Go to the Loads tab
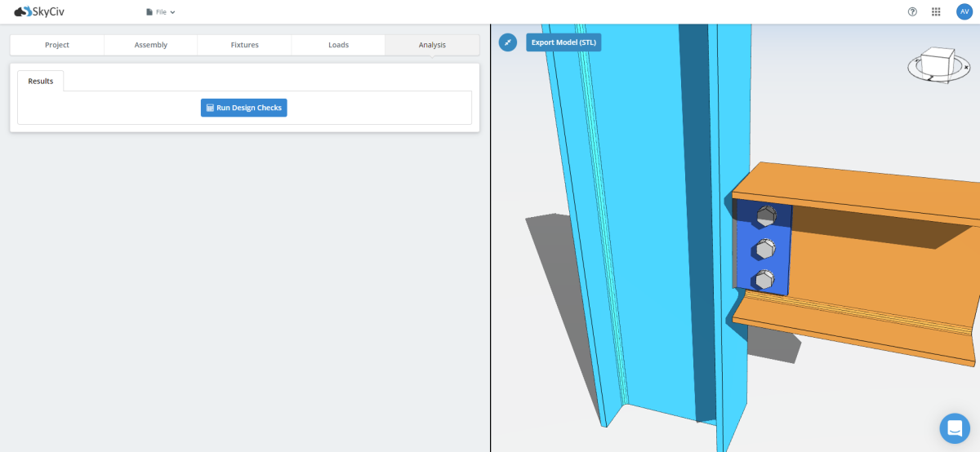The width and height of the screenshot is (980, 452). 338,45
